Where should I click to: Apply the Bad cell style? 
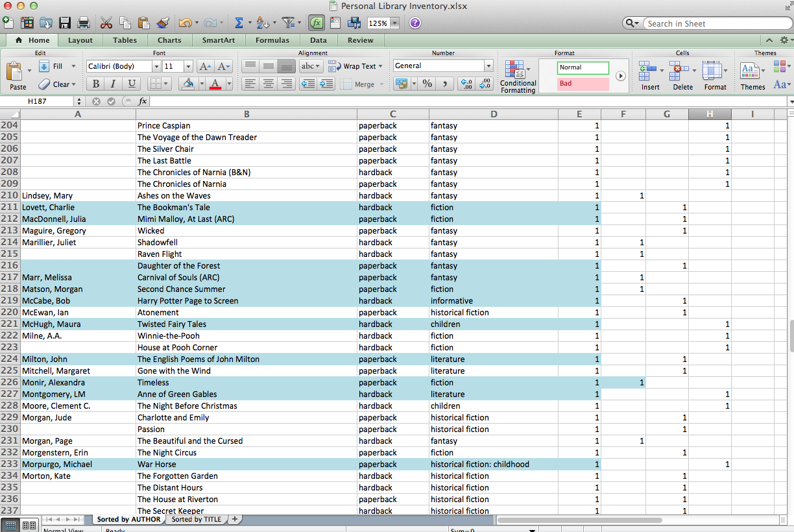coord(583,84)
